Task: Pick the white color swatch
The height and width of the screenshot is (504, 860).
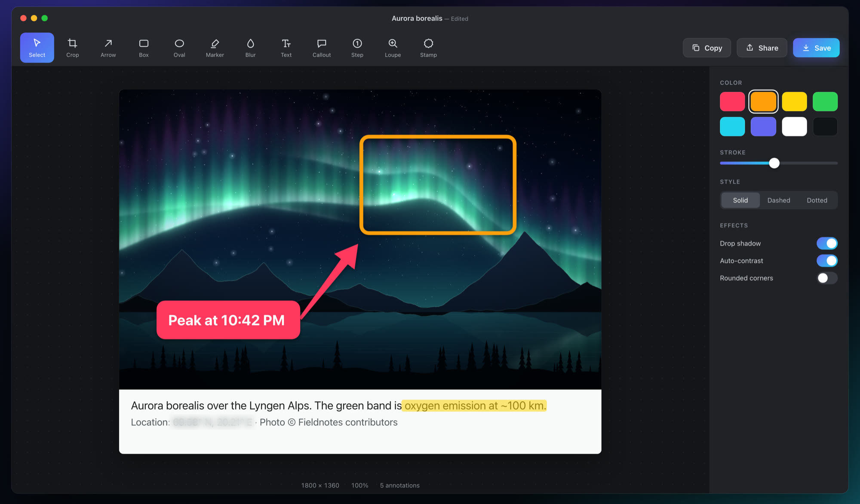Action: (794, 126)
